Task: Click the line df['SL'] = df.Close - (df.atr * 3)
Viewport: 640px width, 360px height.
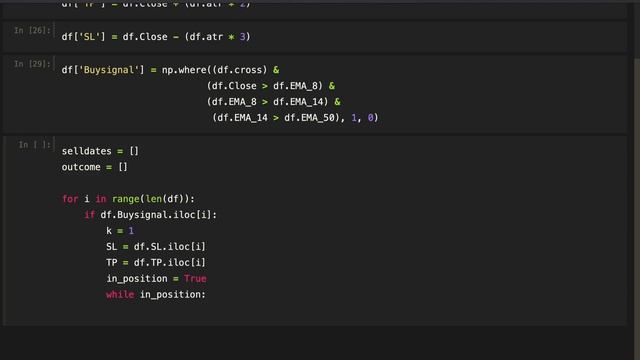Action: point(156,37)
